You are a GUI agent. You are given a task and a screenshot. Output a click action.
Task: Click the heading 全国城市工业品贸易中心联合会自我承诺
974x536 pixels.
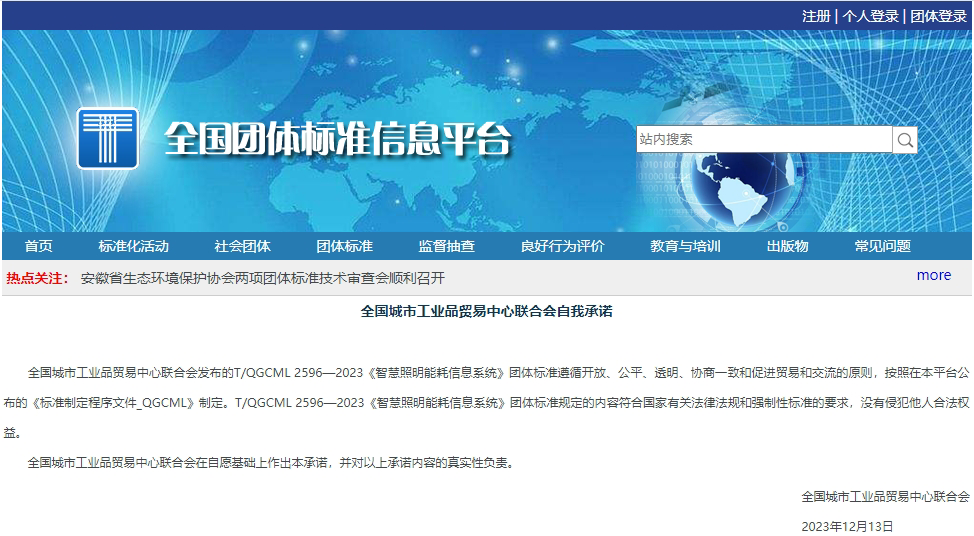(487, 311)
